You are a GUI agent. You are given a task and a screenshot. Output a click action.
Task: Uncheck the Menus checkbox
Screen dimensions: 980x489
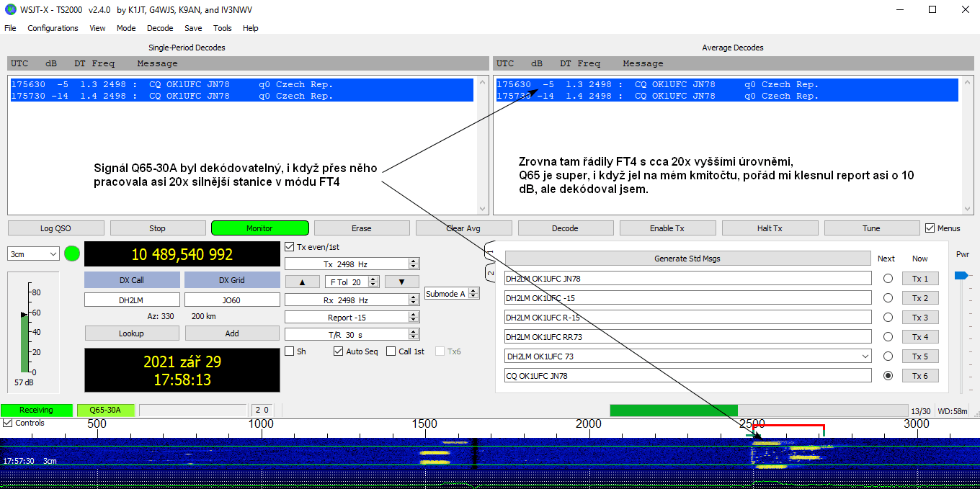pos(930,228)
